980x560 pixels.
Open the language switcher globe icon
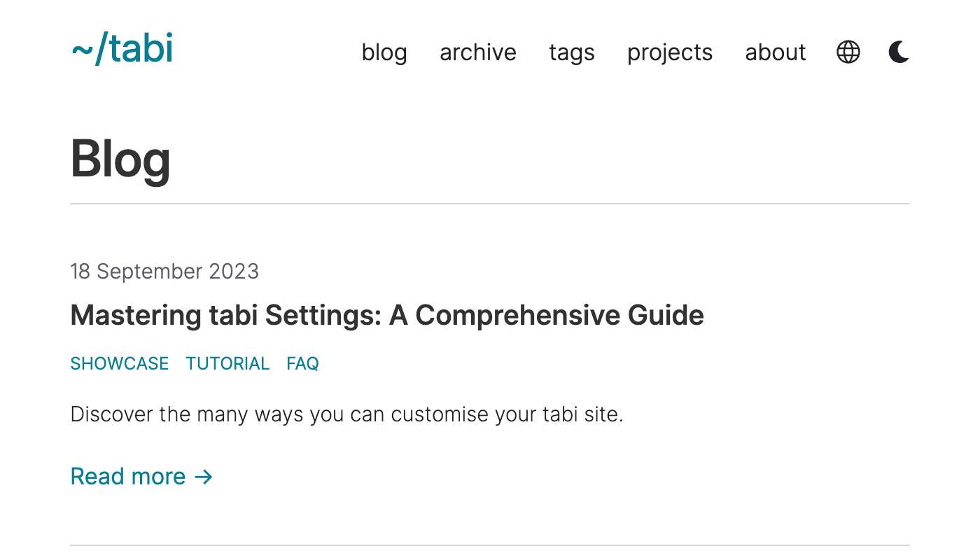coord(848,52)
